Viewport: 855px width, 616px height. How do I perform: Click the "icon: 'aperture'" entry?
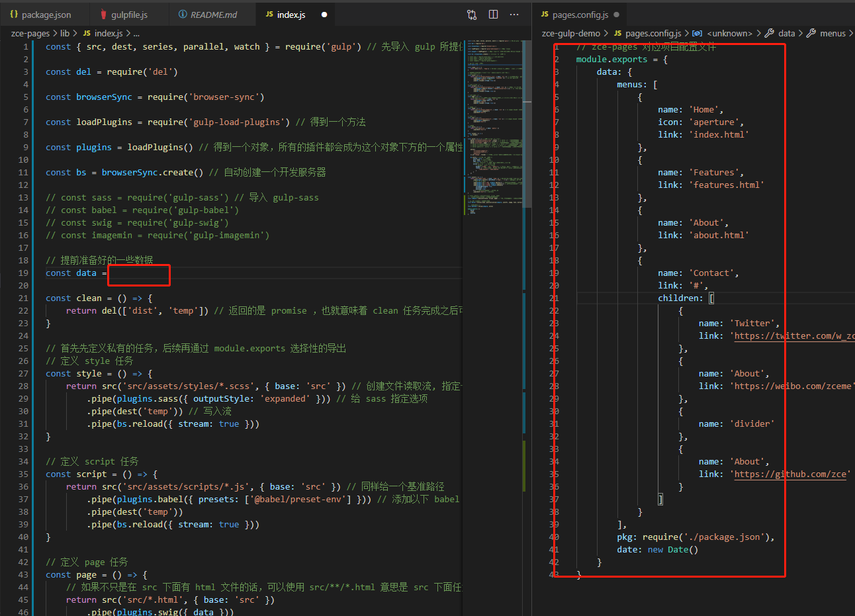[701, 122]
